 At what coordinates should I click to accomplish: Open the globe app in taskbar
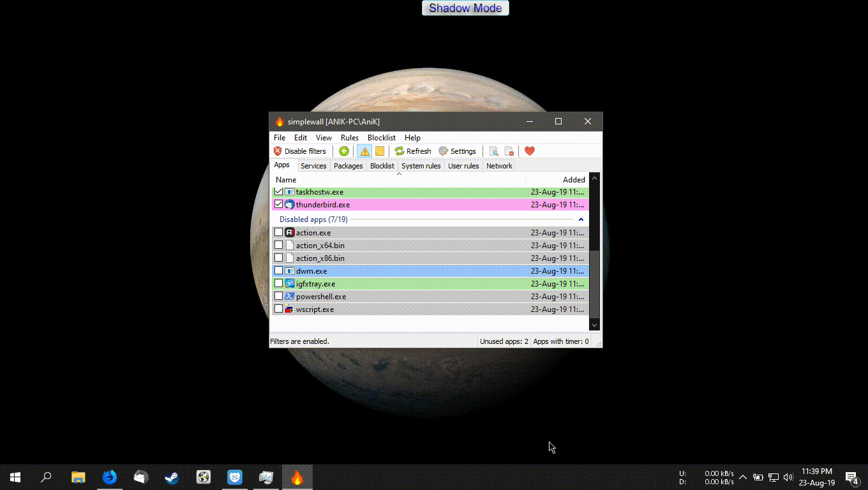point(204,477)
